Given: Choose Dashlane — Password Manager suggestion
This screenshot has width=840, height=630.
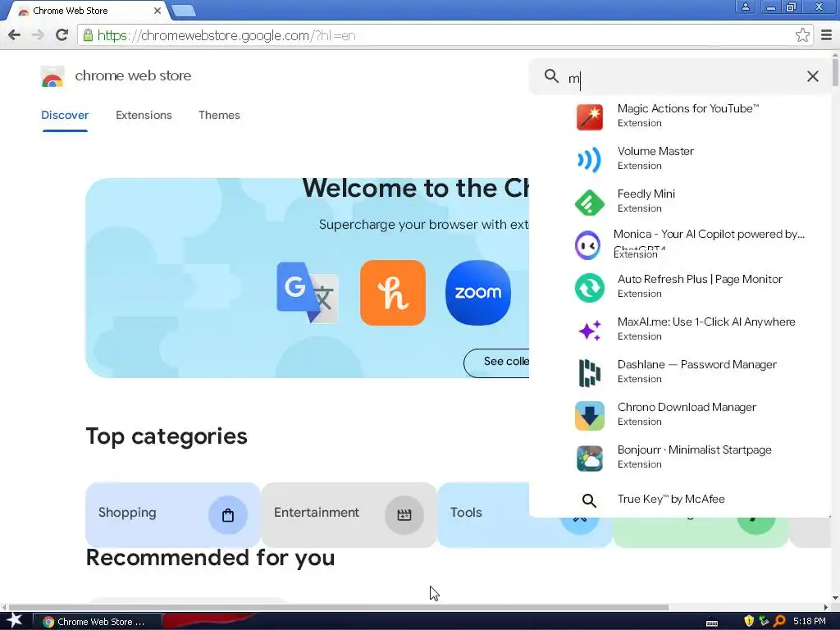Looking at the screenshot, I should click(696, 365).
